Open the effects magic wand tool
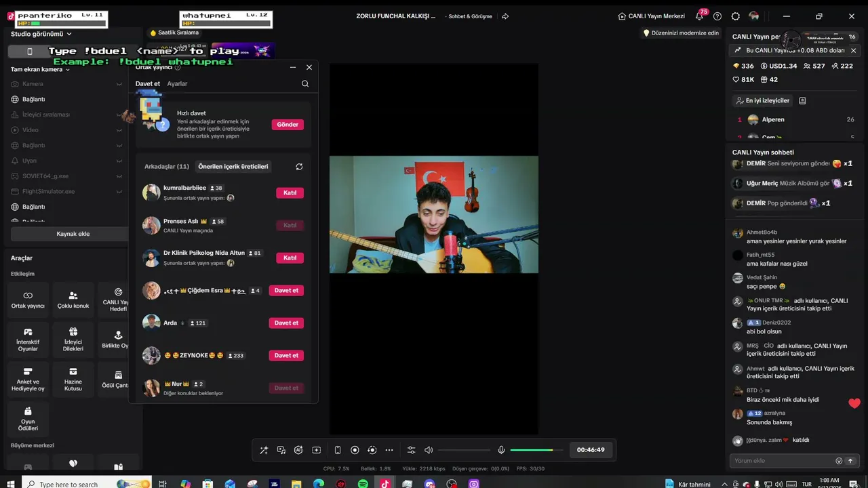 point(264,450)
